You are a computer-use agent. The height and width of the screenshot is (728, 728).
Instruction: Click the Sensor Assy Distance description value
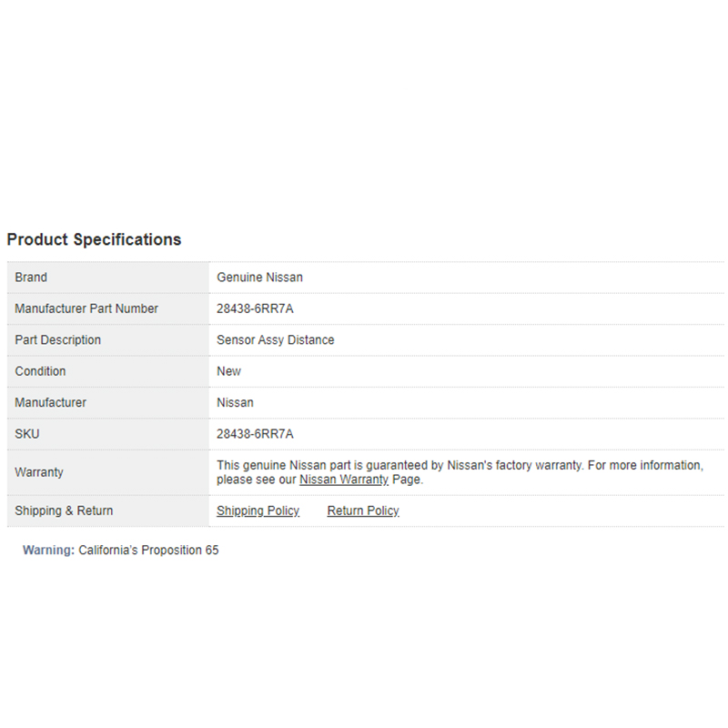[275, 339]
